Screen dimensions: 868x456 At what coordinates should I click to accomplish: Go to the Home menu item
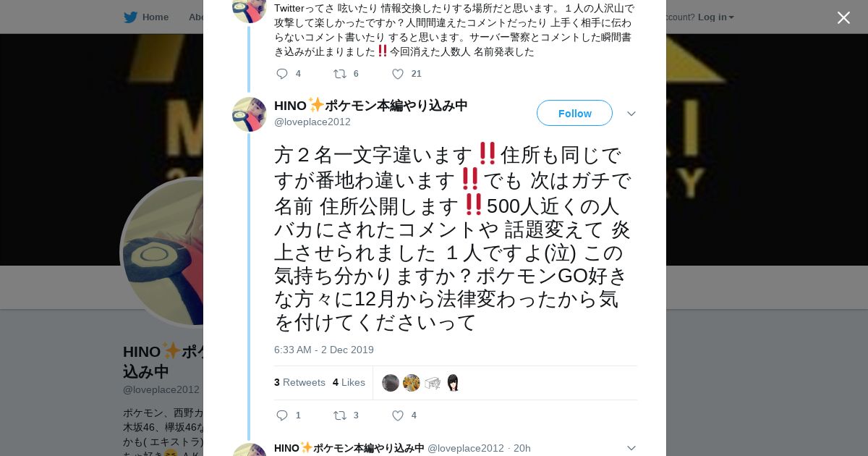156,17
